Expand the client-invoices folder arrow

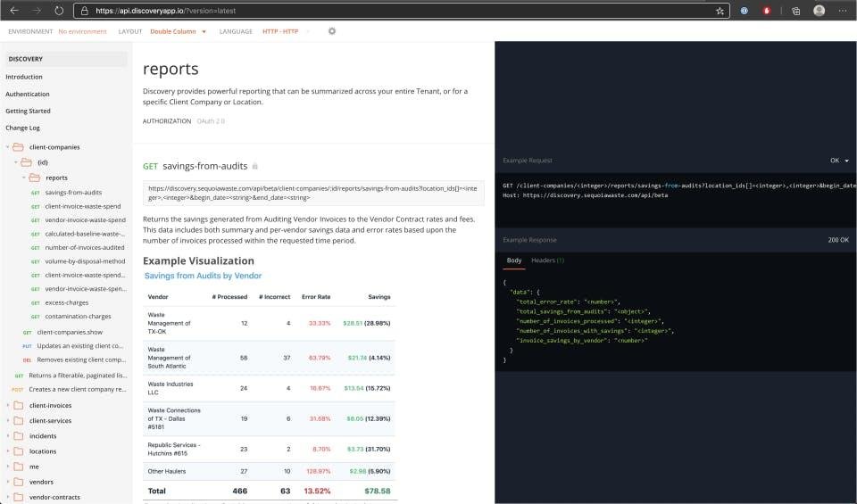click(x=8, y=405)
